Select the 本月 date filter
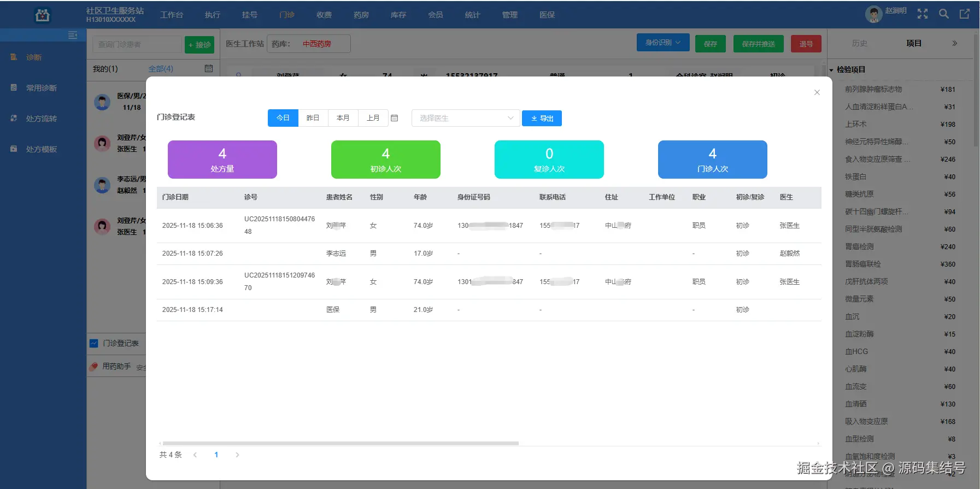The image size is (980, 489). 343,118
